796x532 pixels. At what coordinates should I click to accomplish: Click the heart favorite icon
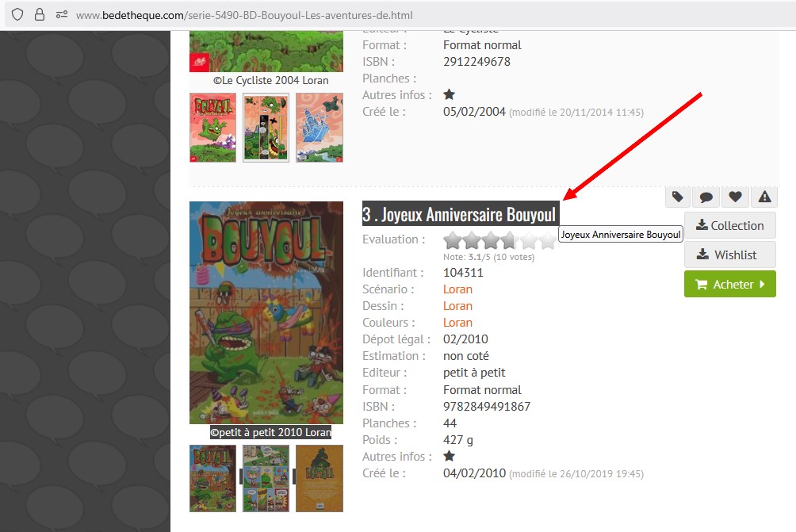pos(735,197)
